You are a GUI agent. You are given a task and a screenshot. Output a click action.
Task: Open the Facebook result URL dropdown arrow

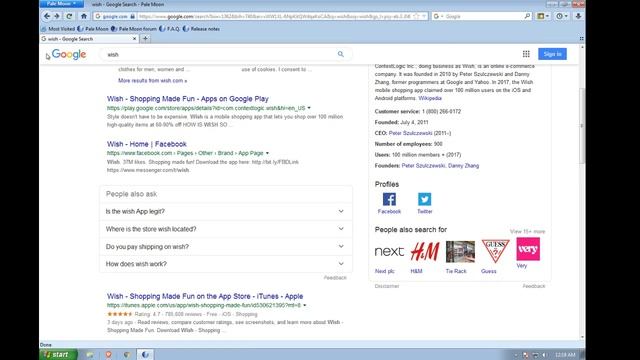267,153
